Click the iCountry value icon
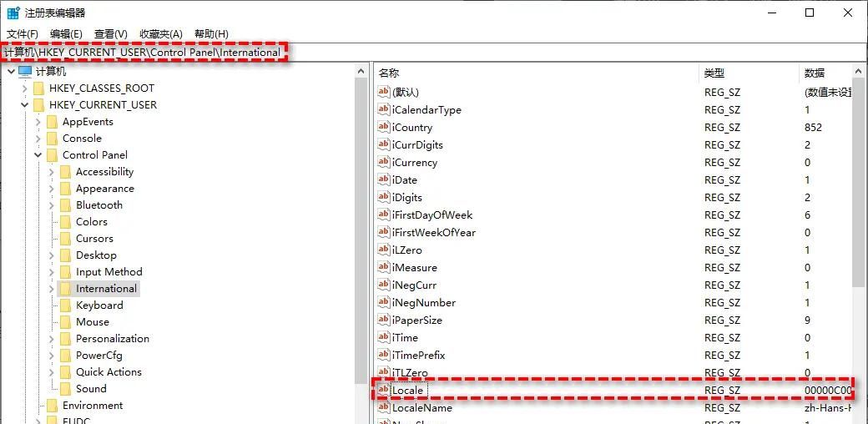 [x=384, y=127]
